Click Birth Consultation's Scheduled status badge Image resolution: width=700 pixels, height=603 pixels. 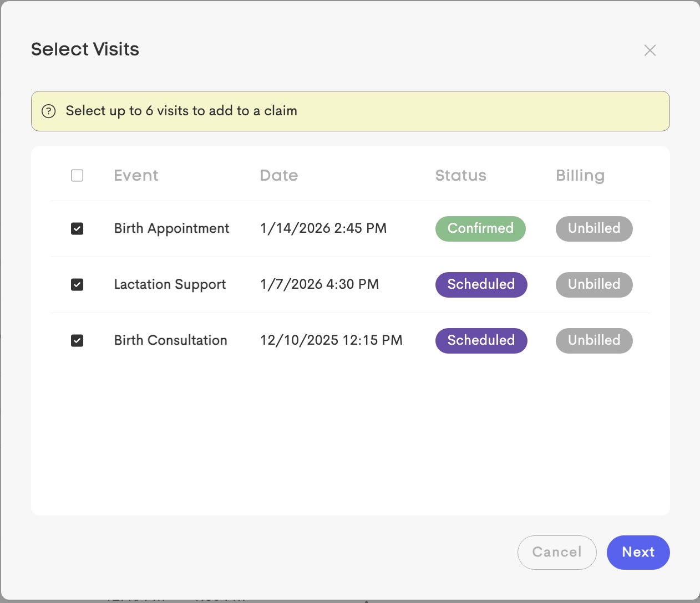pyautogui.click(x=481, y=340)
